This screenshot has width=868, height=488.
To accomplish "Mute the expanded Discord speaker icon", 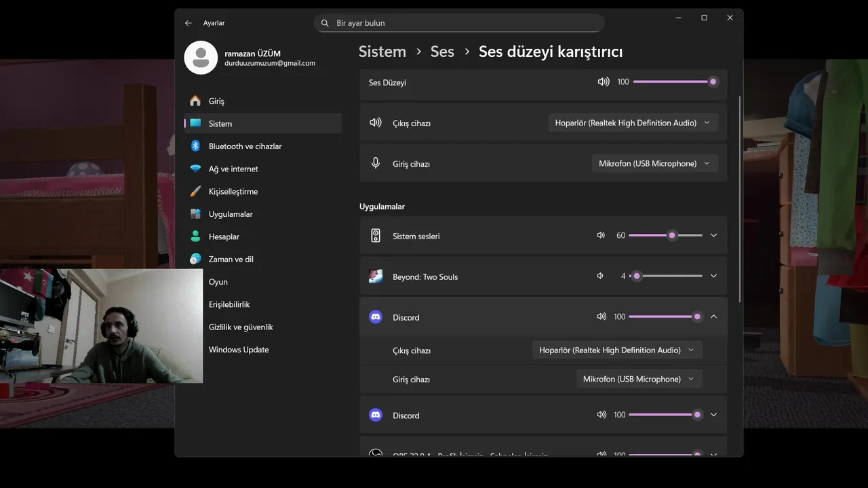I will [601, 317].
